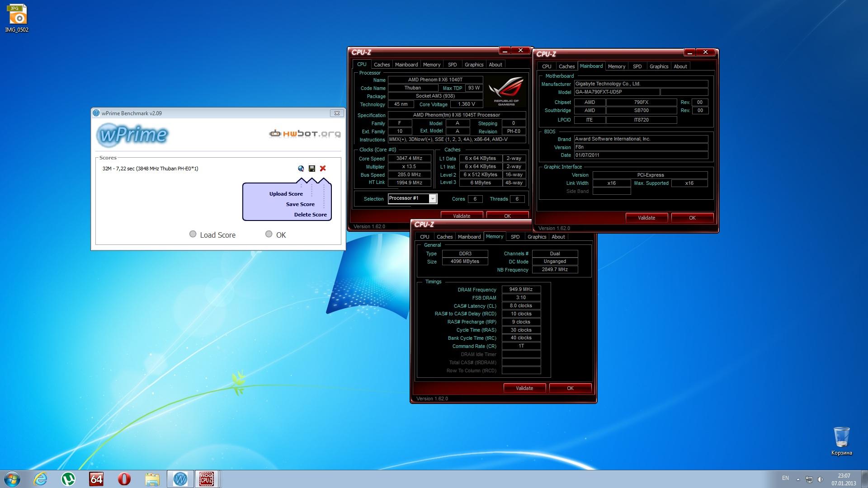Click OK in the Memory window
The width and height of the screenshot is (868, 488).
pyautogui.click(x=570, y=388)
